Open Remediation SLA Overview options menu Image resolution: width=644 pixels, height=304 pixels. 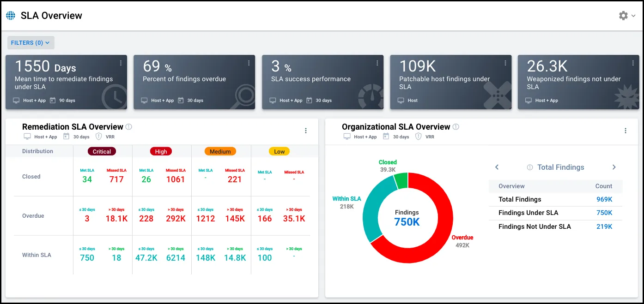click(x=306, y=131)
